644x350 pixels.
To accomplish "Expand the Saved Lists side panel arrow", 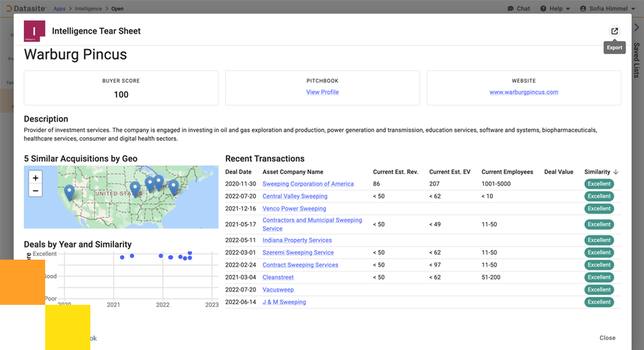I will (x=637, y=28).
